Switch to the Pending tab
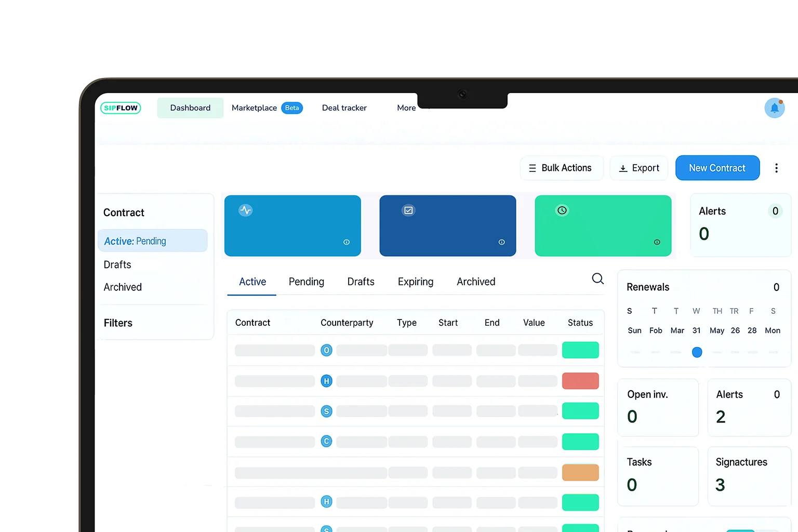The height and width of the screenshot is (532, 798). 307,282
